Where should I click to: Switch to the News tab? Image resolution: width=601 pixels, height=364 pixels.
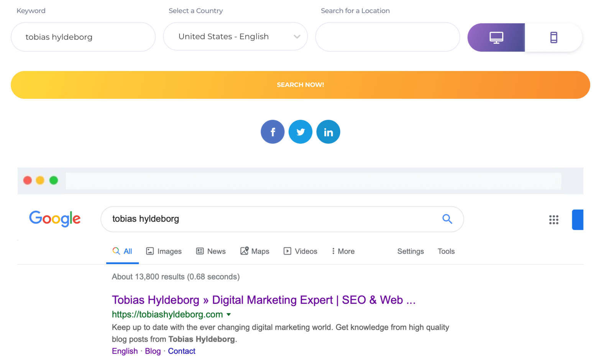coord(211,251)
